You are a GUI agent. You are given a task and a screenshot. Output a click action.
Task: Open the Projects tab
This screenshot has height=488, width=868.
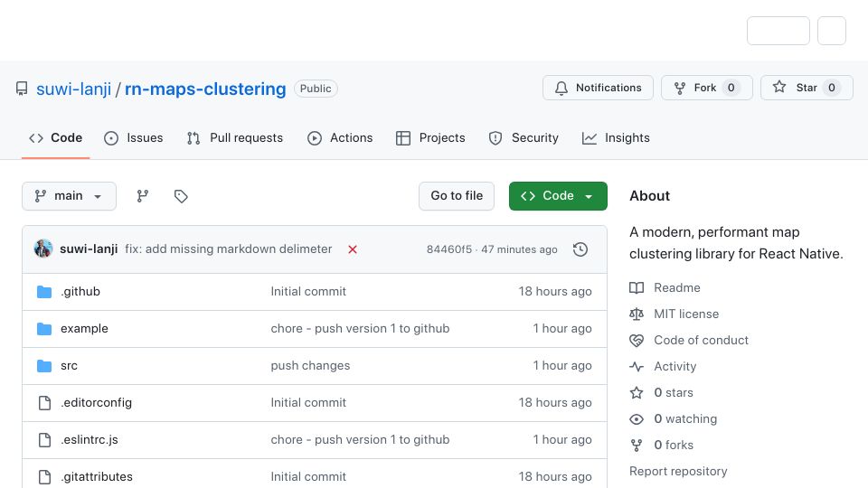tap(430, 137)
